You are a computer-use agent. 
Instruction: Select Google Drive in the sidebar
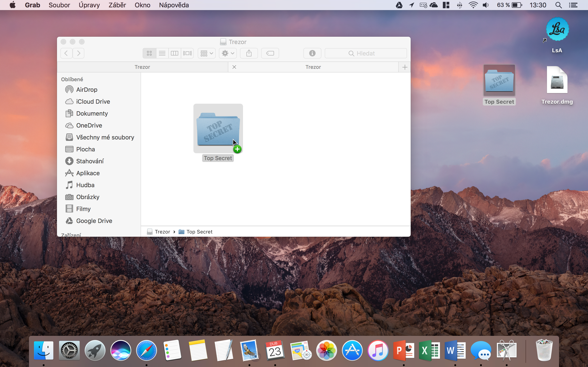click(x=94, y=221)
